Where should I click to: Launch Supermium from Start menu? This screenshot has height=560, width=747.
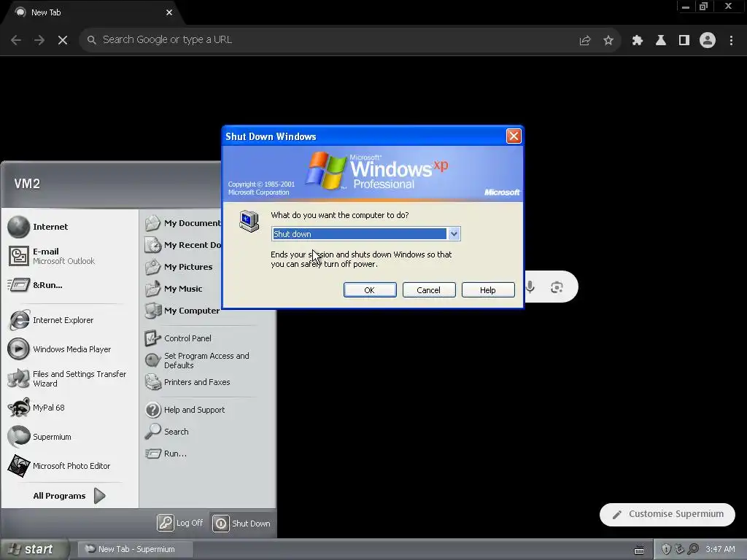[x=39, y=437]
